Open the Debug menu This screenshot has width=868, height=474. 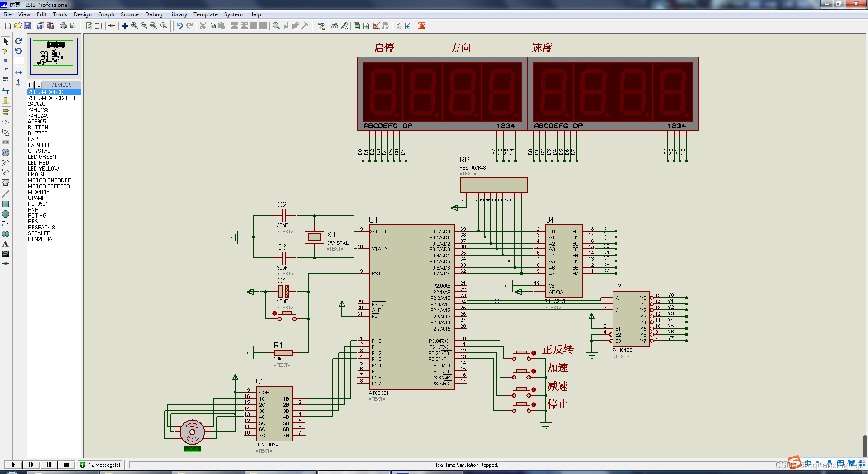[x=154, y=14]
